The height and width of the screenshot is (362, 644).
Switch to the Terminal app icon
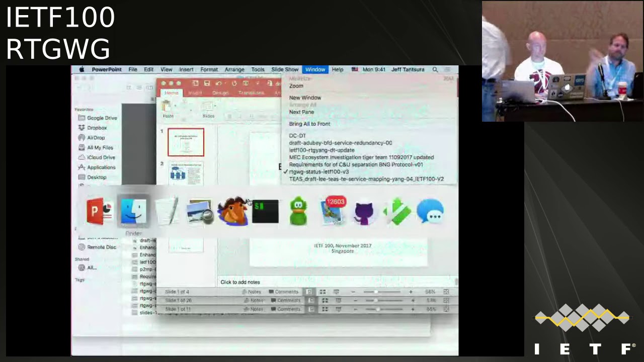click(x=265, y=211)
